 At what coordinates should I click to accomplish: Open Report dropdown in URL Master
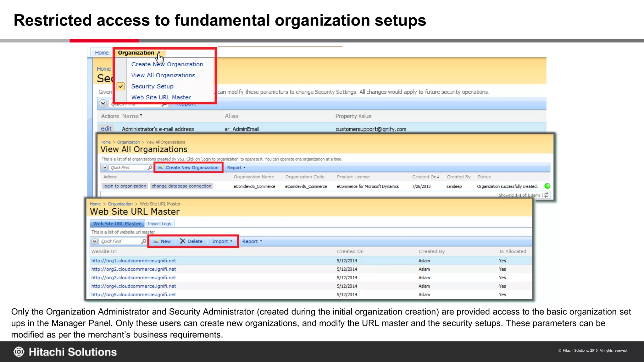[252, 241]
